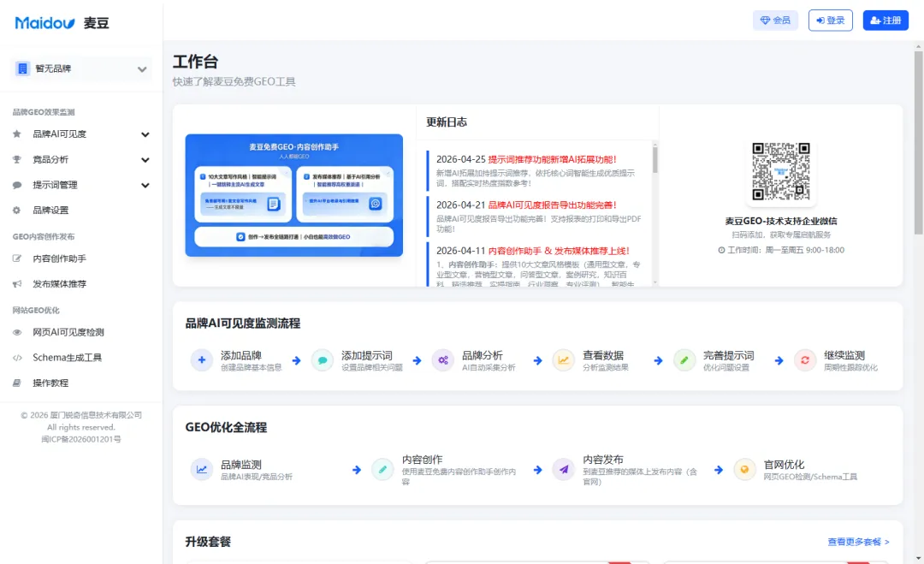Click the 官网优化 step label

pos(784,465)
